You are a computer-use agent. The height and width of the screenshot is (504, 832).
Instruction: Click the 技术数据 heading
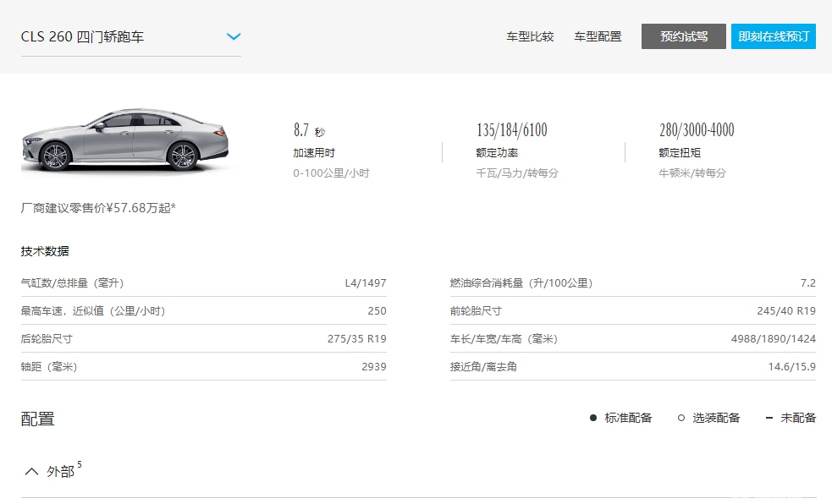pos(44,251)
